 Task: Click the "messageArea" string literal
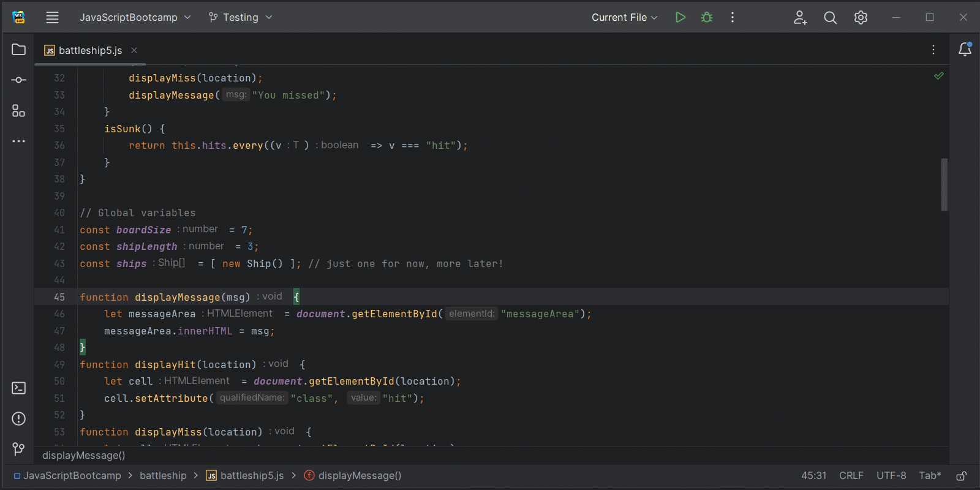(x=540, y=314)
